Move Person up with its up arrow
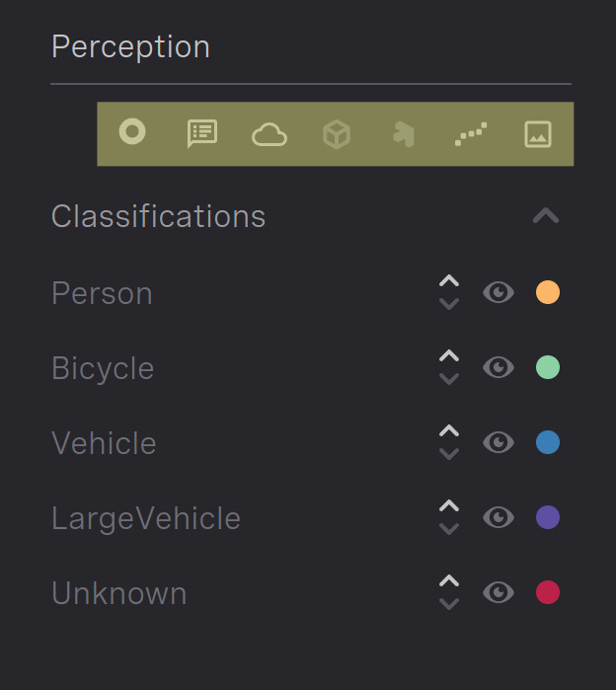This screenshot has width=616, height=690. pyautogui.click(x=449, y=280)
